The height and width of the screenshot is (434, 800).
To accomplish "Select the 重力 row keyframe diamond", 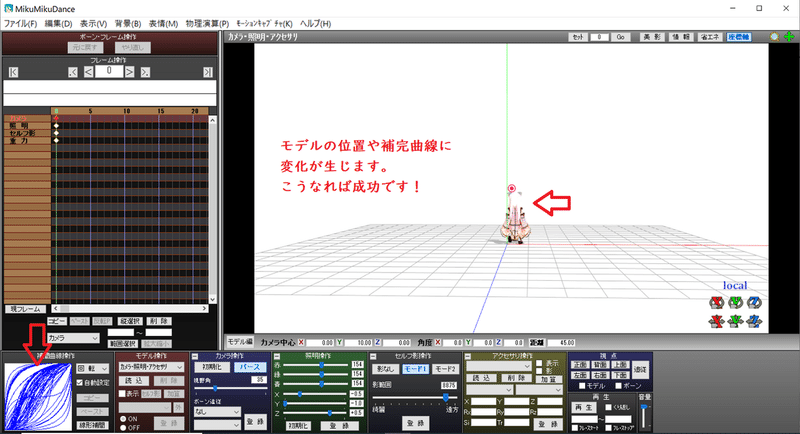I will (x=56, y=140).
